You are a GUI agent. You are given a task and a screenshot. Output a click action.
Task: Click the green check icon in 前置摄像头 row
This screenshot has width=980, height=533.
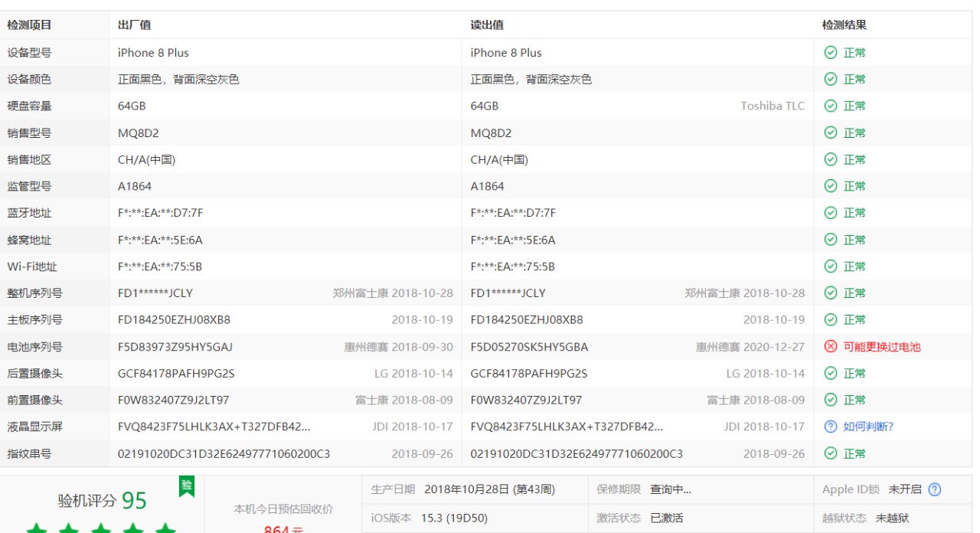[x=830, y=400]
